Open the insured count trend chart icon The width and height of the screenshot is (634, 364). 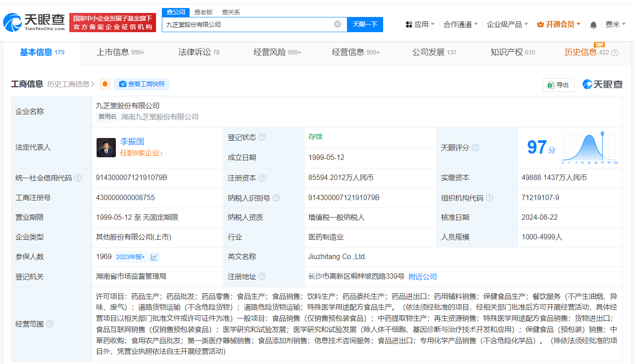[154, 257]
